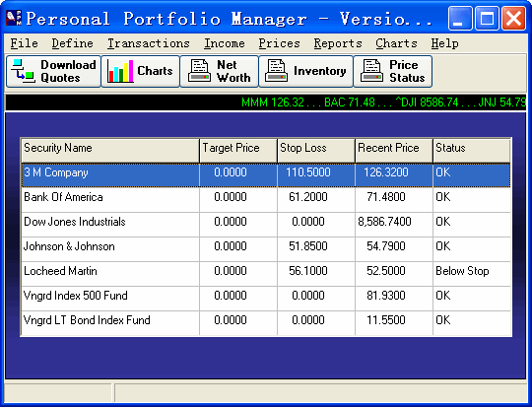The width and height of the screenshot is (532, 407).
Task: Click the printer icon beside Price Status
Action: (x=371, y=71)
